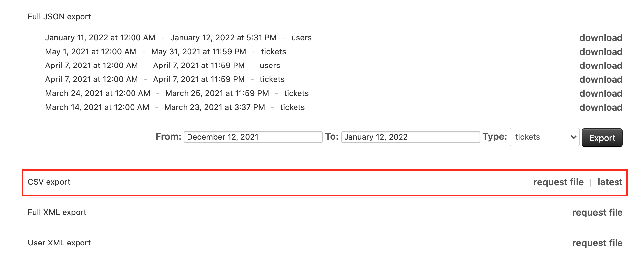The image size is (644, 266).
Task: Request the Full XML export file
Action: pyautogui.click(x=597, y=212)
